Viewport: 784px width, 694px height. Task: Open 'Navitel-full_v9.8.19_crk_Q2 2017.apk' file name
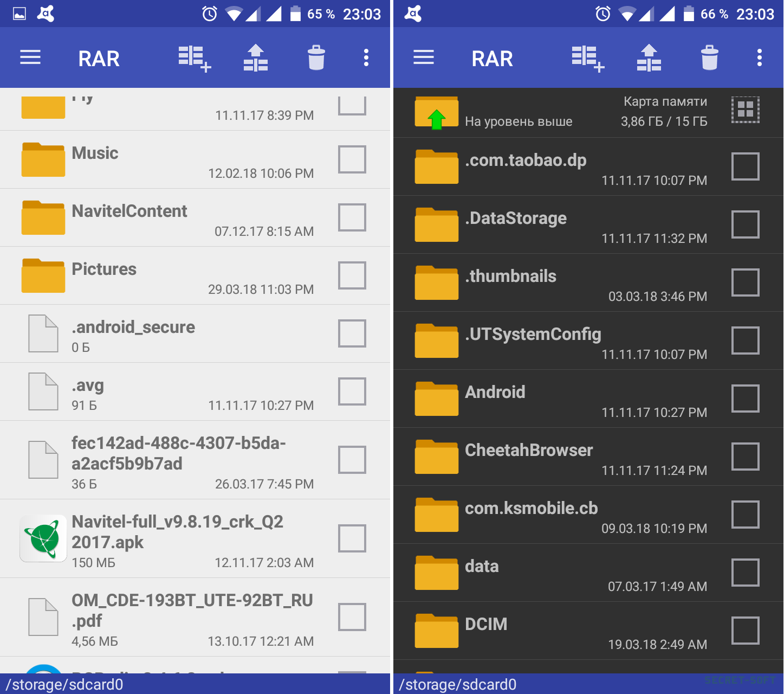coord(178,532)
